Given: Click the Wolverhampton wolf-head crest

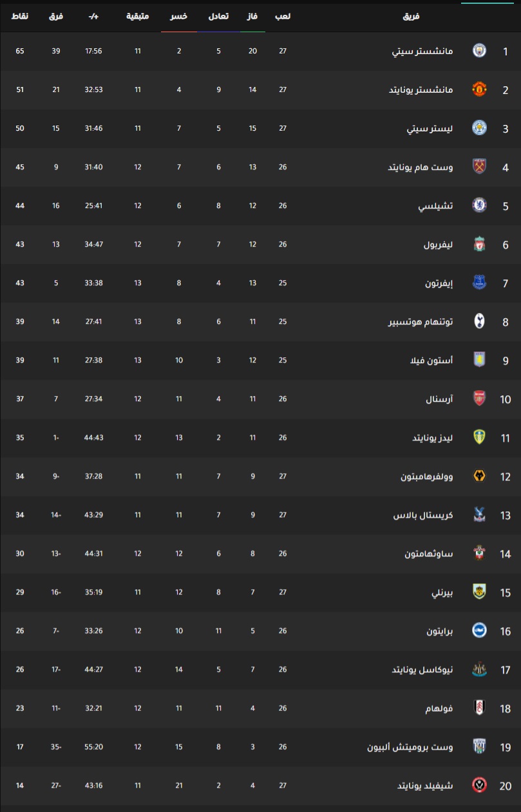Looking at the screenshot, I should 479,476.
